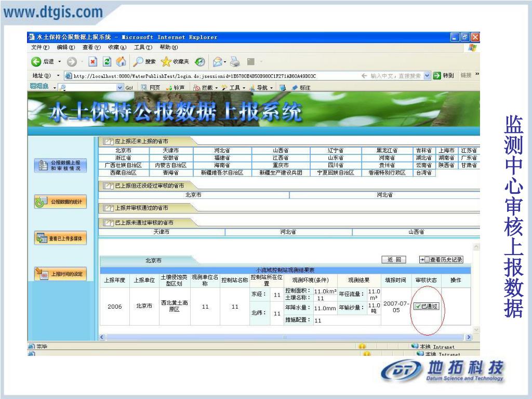Click the vertical scrollbar down arrow
532x399 pixels.
[x=476, y=329]
